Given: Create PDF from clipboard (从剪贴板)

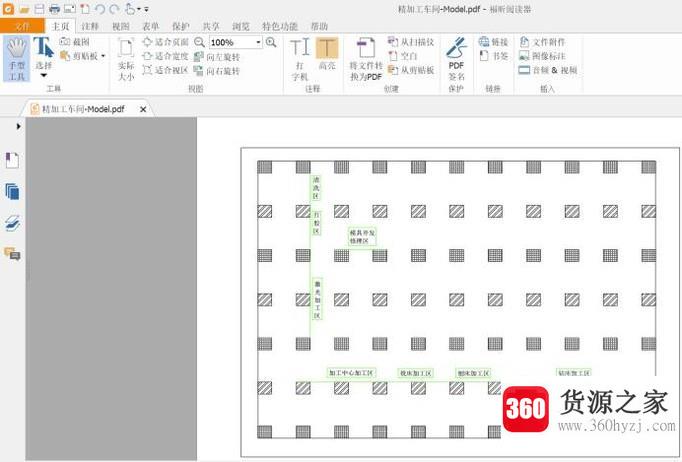Looking at the screenshot, I should [x=411, y=70].
